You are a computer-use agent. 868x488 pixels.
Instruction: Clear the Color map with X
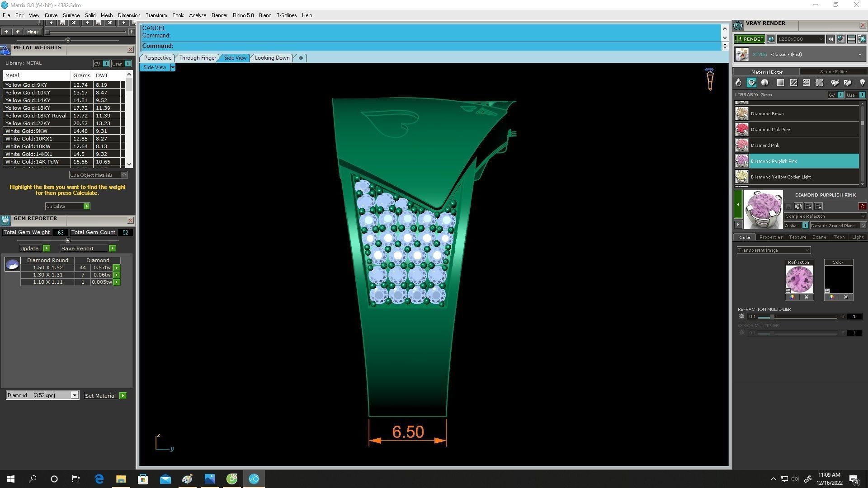(x=846, y=297)
